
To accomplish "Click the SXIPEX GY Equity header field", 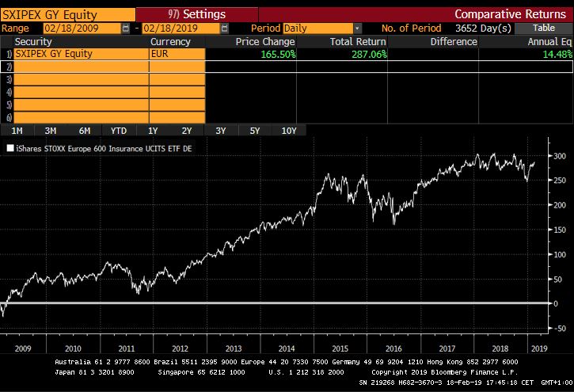I will (68, 14).
